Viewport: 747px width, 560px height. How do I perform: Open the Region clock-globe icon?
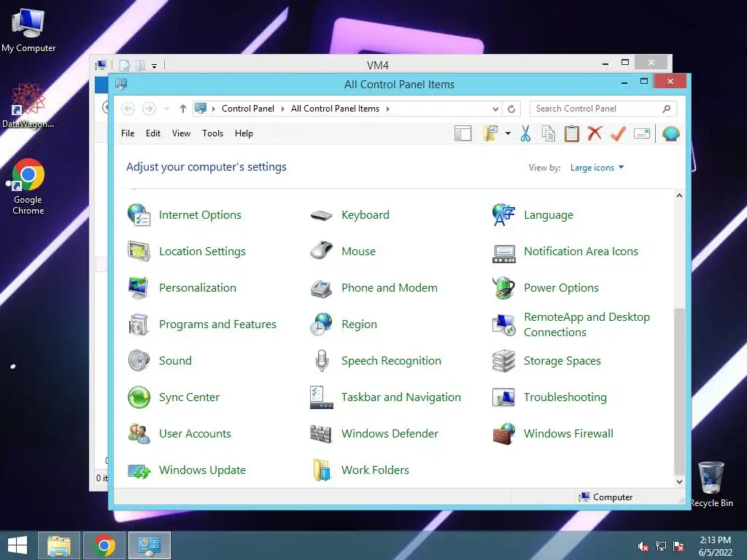point(321,324)
